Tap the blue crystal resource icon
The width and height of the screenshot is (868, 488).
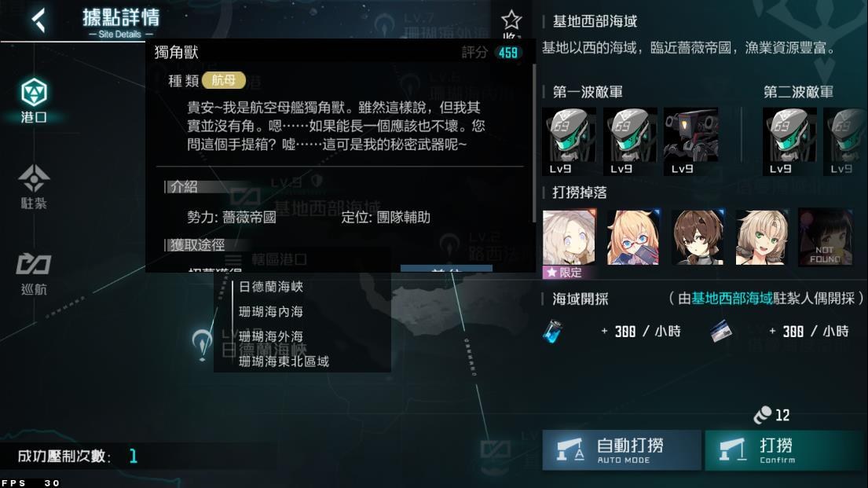tap(552, 332)
